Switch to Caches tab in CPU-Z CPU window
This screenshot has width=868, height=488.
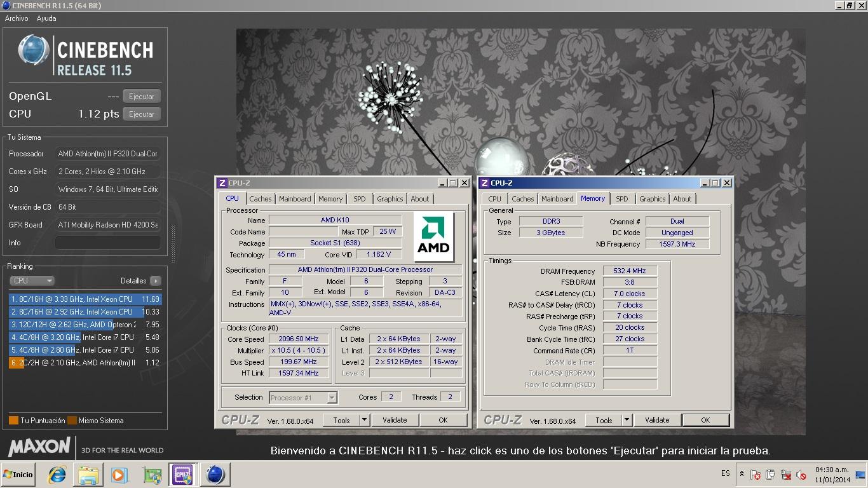[261, 199]
